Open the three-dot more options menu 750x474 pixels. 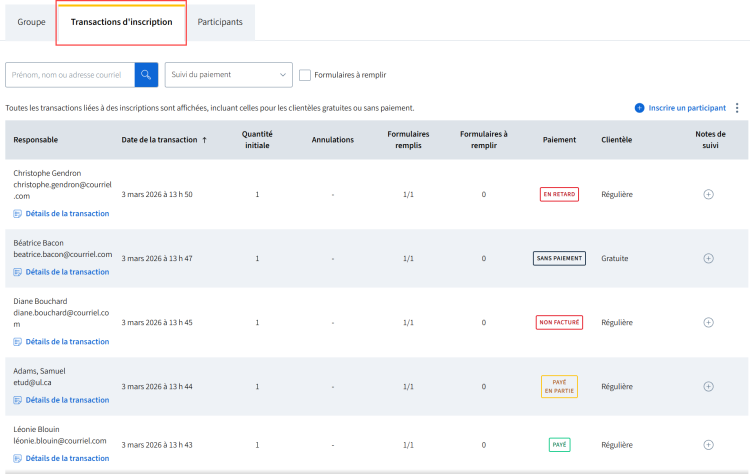pyautogui.click(x=737, y=108)
